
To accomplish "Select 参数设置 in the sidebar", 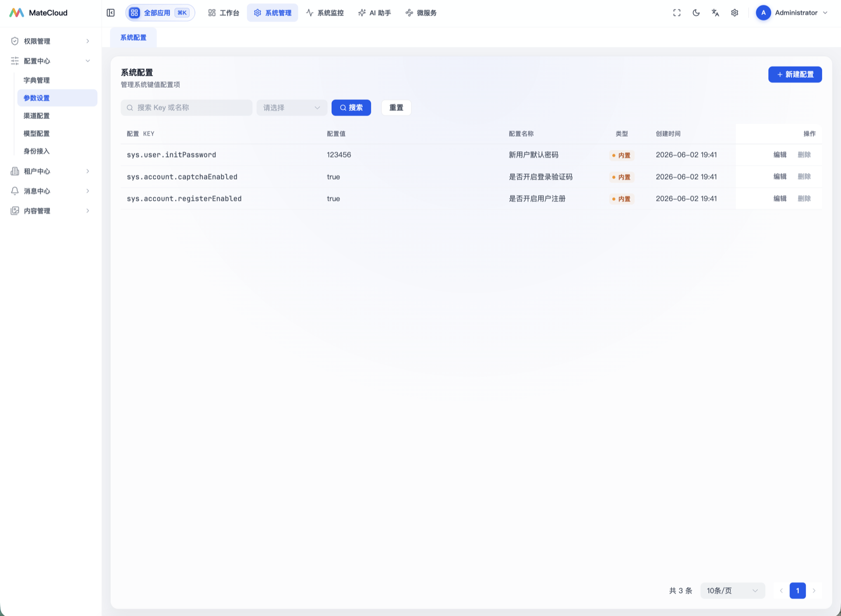I will [x=57, y=98].
